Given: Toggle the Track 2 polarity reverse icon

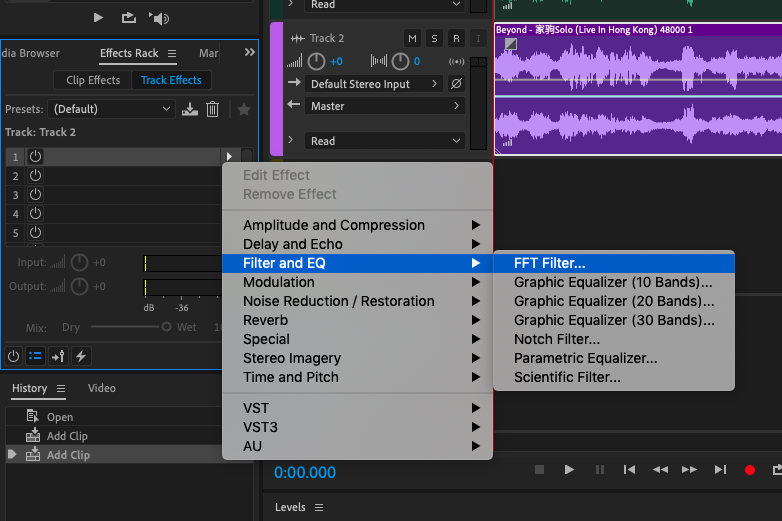Looking at the screenshot, I should [x=456, y=84].
